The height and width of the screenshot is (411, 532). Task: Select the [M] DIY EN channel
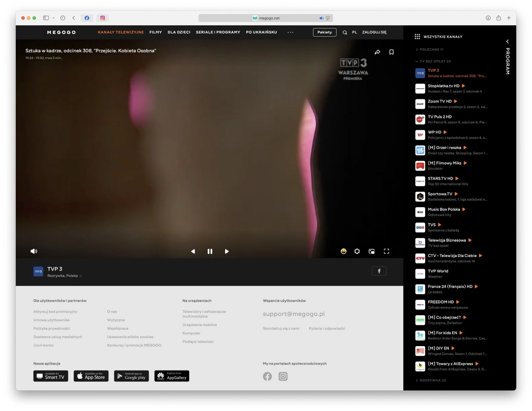pos(451,351)
